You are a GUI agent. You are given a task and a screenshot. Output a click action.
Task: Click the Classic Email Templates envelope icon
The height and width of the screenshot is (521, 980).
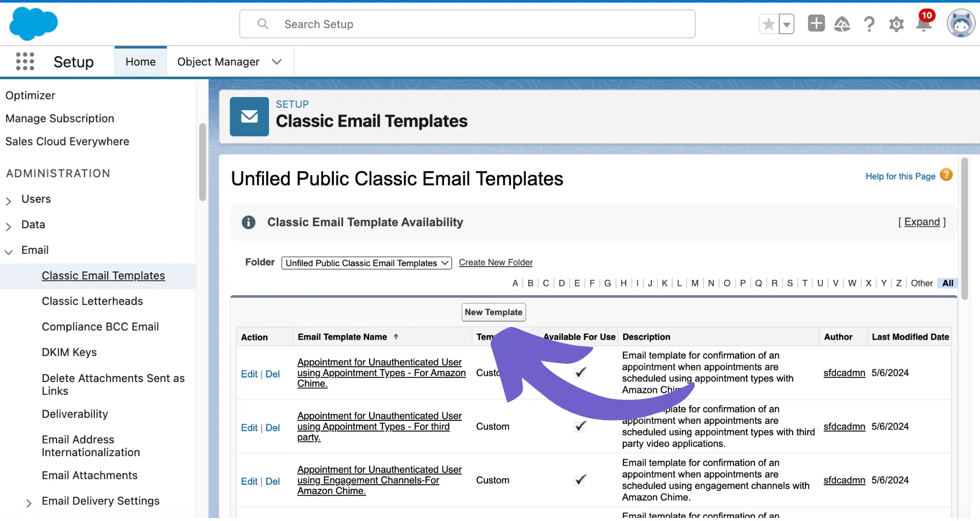[249, 116]
